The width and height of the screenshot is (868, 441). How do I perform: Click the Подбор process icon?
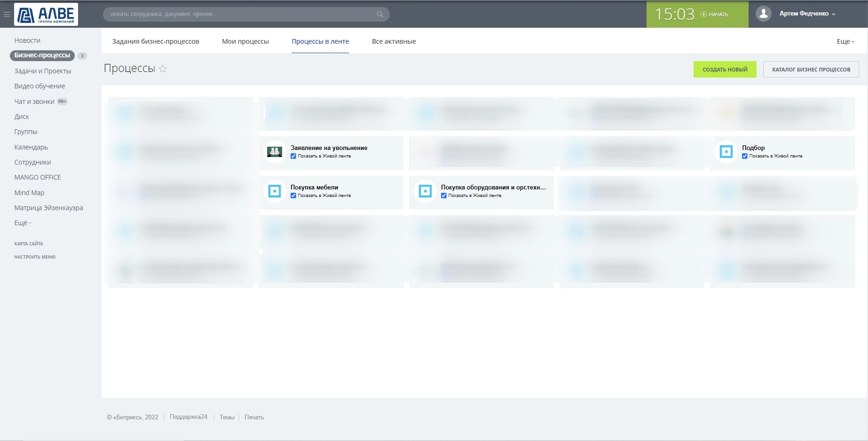point(726,151)
